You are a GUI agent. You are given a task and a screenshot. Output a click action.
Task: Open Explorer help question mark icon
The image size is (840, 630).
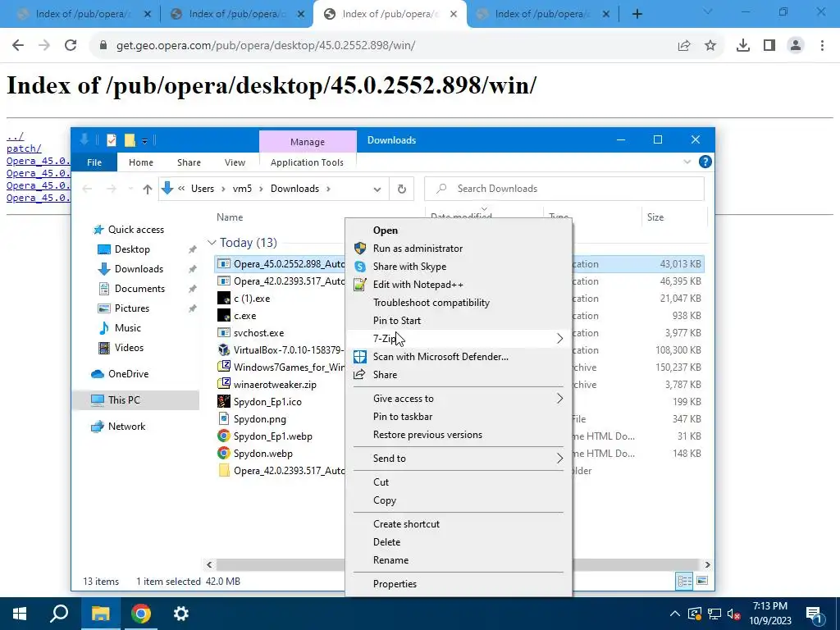pyautogui.click(x=705, y=162)
